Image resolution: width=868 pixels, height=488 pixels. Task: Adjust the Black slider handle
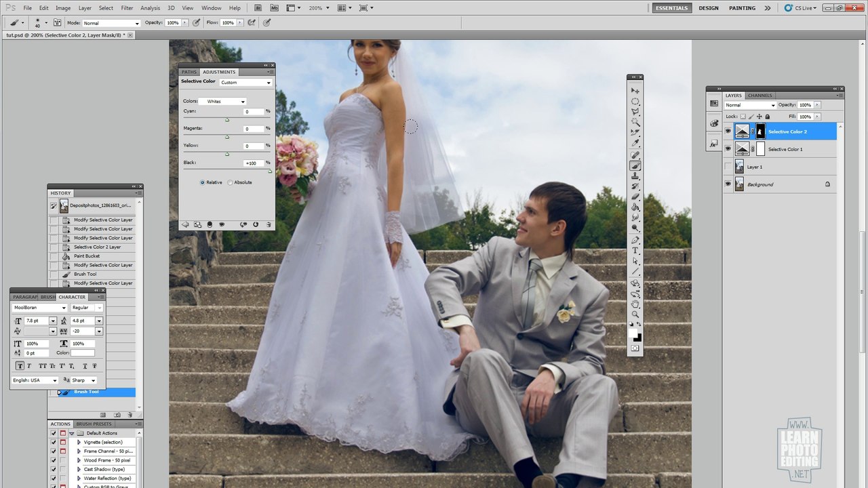[270, 171]
